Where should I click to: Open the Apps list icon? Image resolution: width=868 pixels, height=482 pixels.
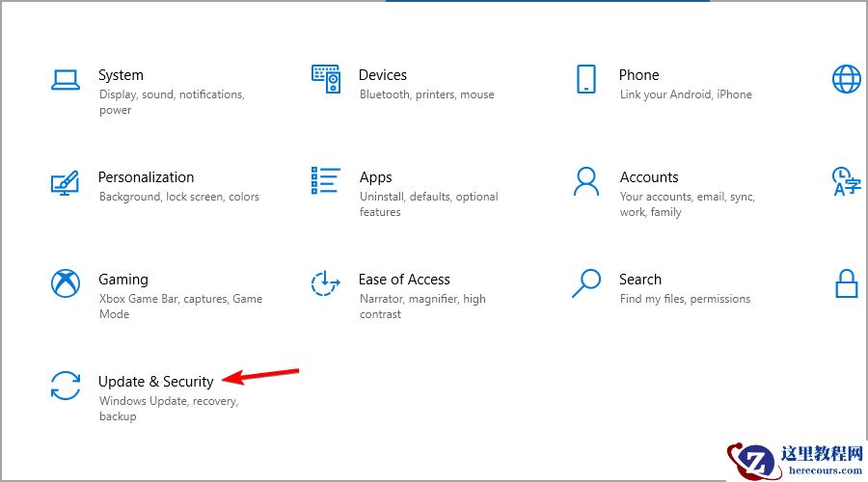(x=326, y=180)
